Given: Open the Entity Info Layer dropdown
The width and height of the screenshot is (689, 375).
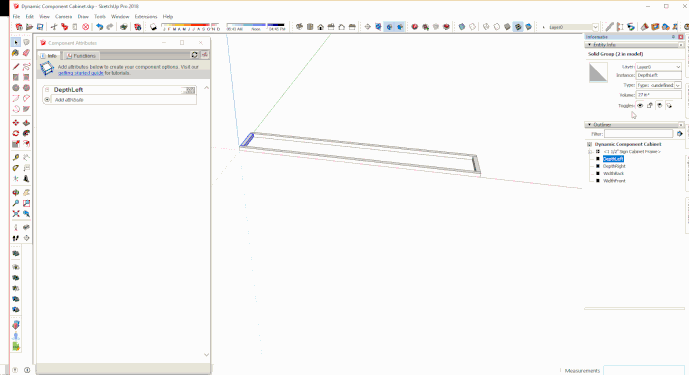Looking at the screenshot, I should pyautogui.click(x=678, y=67).
